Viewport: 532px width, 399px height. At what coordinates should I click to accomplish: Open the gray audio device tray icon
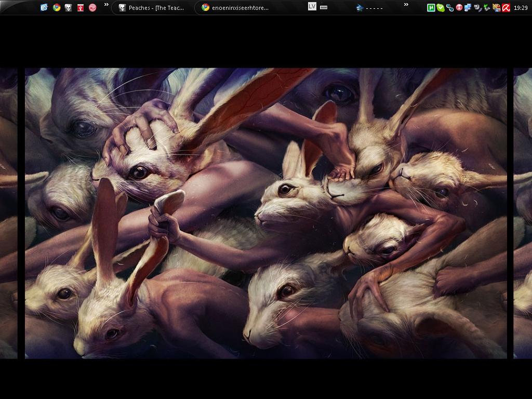(478, 8)
